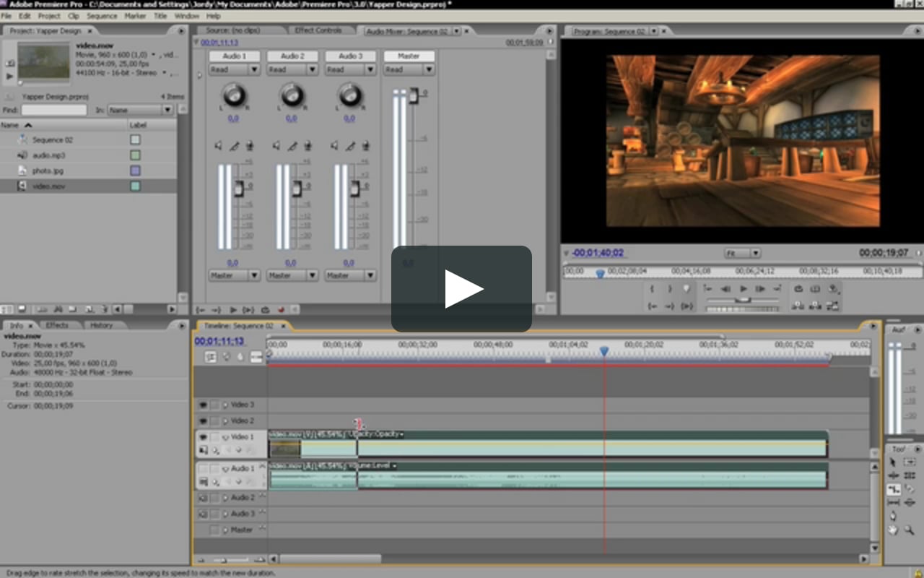This screenshot has width=924, height=578.
Task: Toggle Audio 3 track speaker output
Action: (x=203, y=514)
